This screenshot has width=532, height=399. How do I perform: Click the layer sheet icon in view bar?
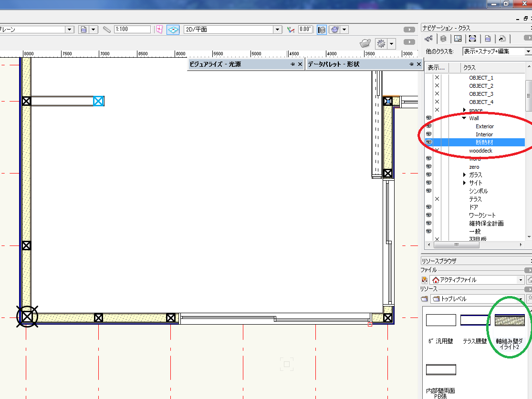(x=83, y=30)
